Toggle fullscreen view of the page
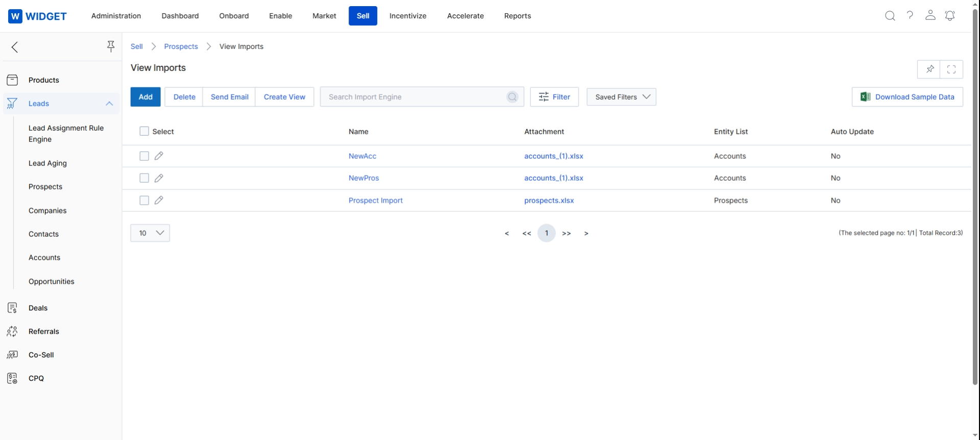 tap(951, 69)
